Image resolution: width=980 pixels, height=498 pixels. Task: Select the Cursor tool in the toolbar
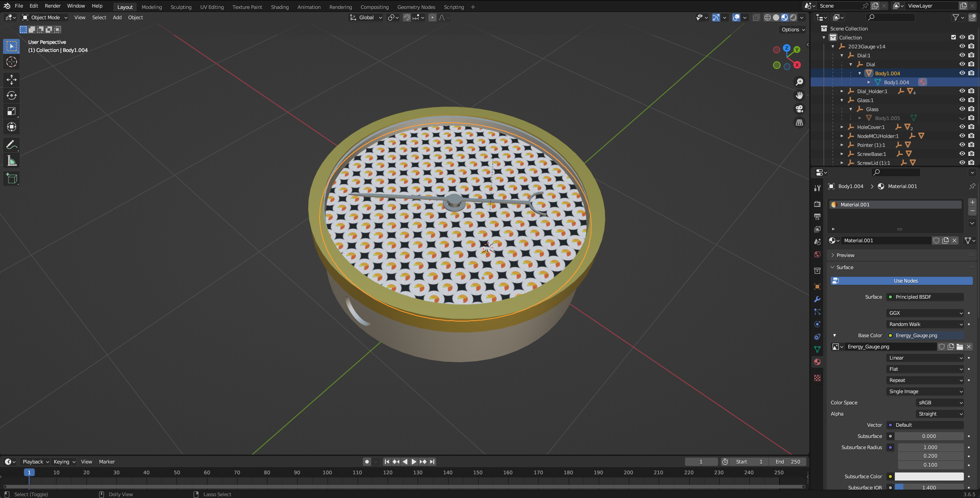click(12, 62)
